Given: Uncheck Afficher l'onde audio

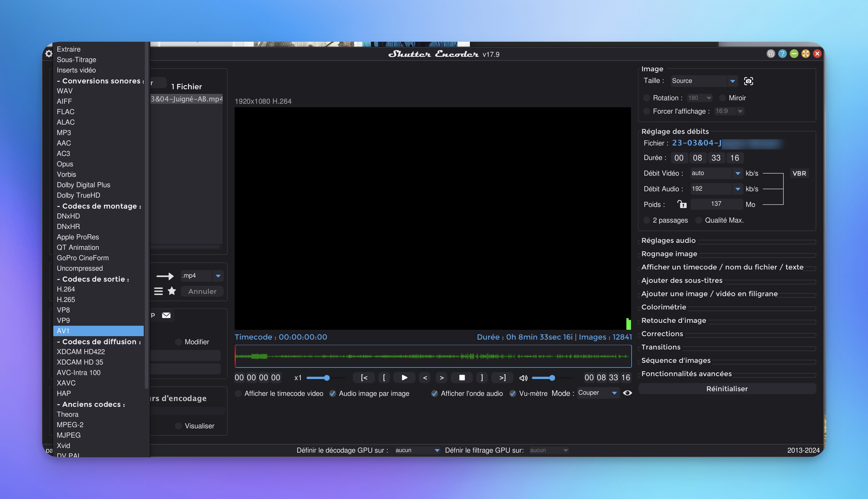Looking at the screenshot, I should [434, 394].
